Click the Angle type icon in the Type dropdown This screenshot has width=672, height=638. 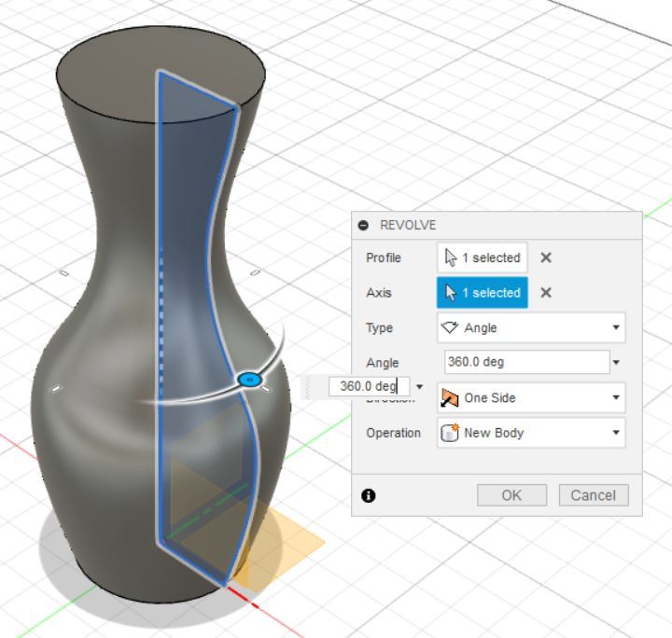450,328
